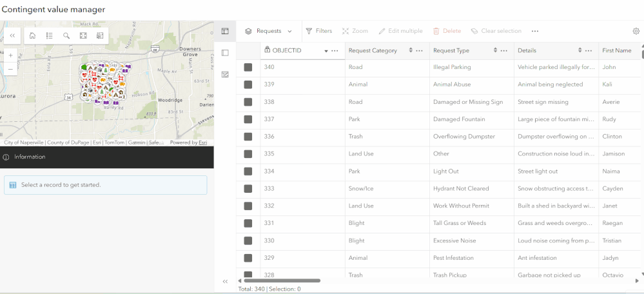The image size is (644, 294).
Task: Open the map search tool
Action: coord(66,35)
